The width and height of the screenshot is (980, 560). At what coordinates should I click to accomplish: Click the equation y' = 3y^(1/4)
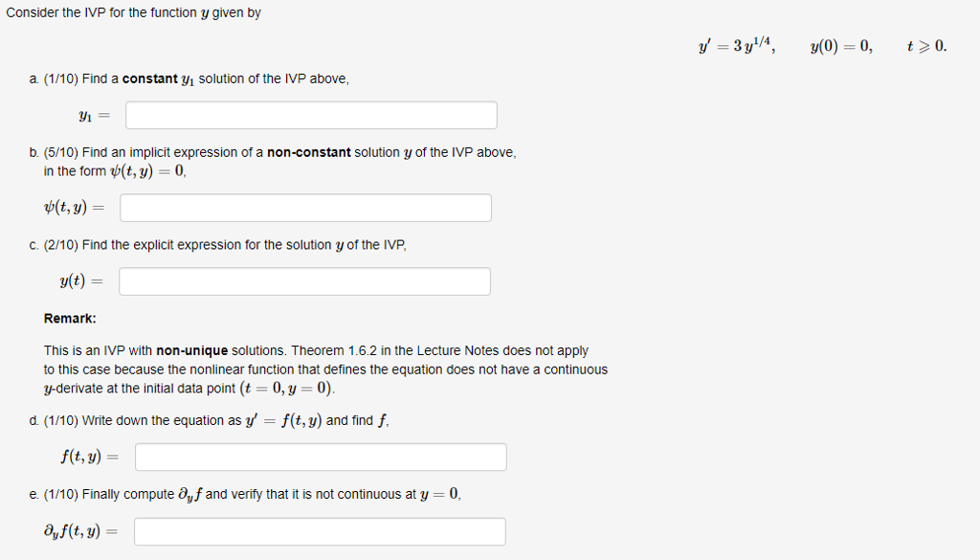(x=733, y=44)
